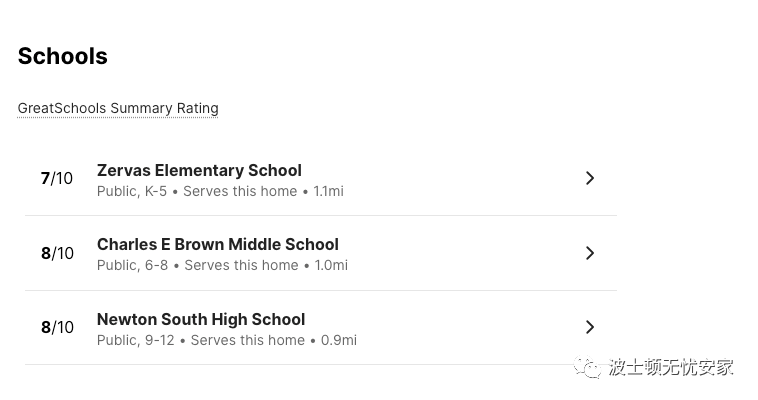Click 'Serves this home' under Newton South High

248,340
